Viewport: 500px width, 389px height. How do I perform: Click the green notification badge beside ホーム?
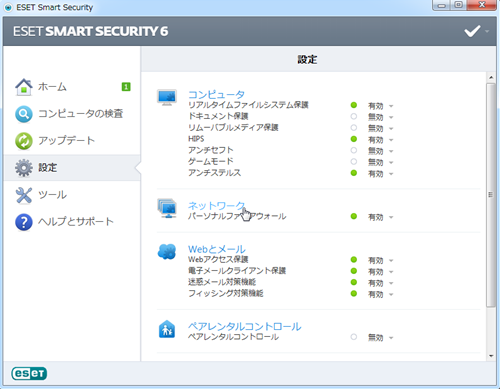(x=126, y=87)
